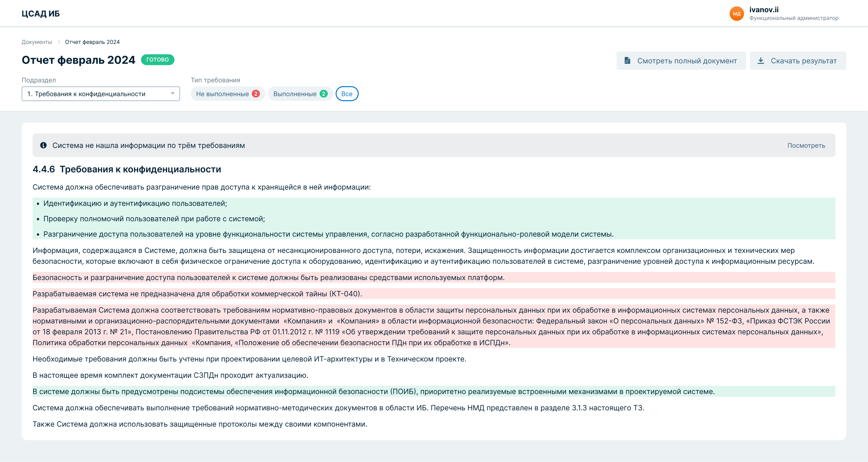This screenshot has width=868, height=462.
Task: Open the Подраздел dropdown arrow
Action: pyautogui.click(x=173, y=94)
